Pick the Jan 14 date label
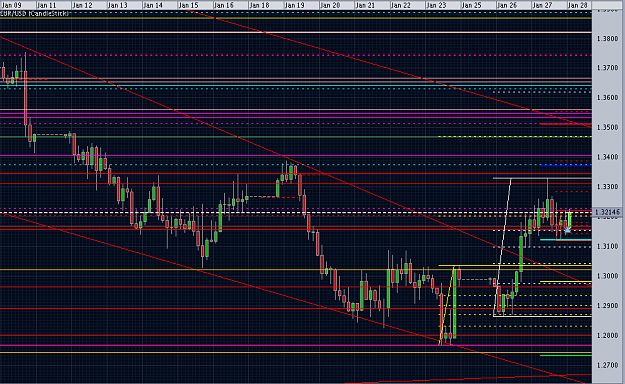625x384 pixels. point(153,5)
